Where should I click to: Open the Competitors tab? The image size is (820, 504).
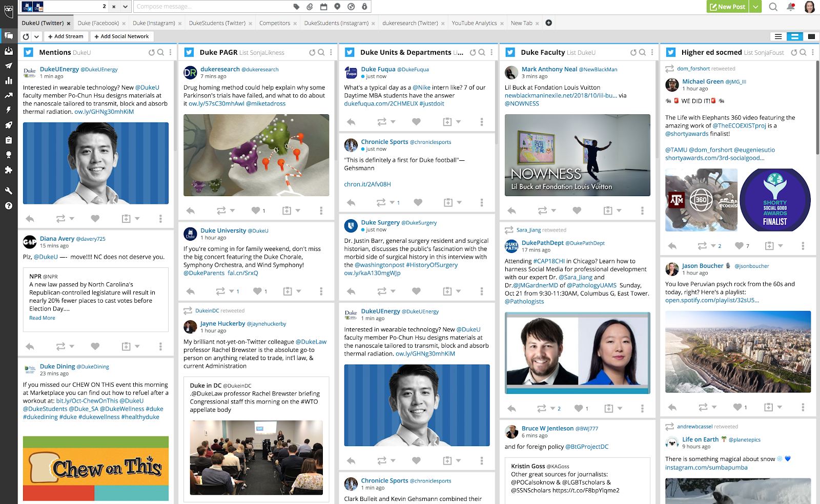(x=275, y=23)
